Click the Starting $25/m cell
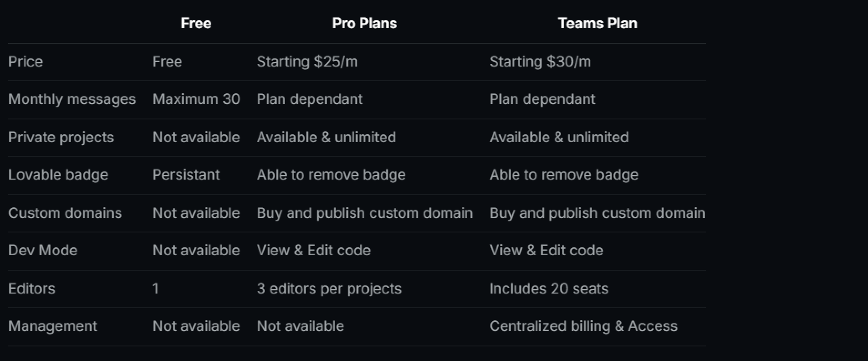This screenshot has height=361, width=868. tap(307, 62)
